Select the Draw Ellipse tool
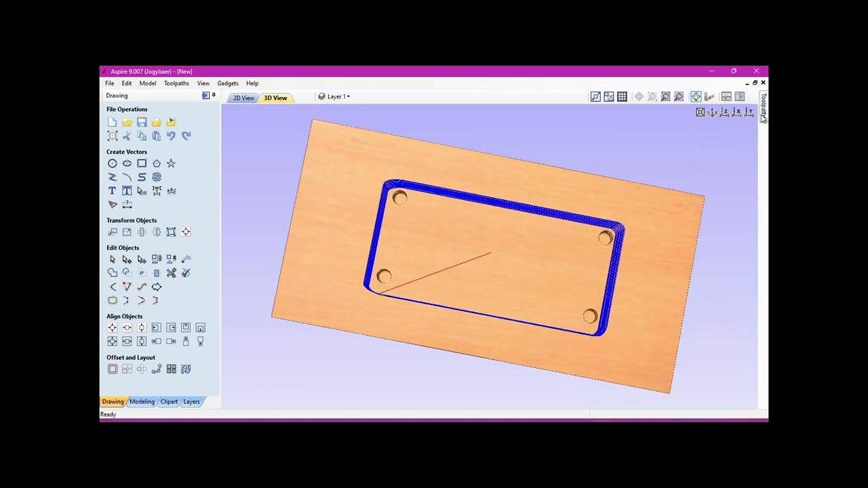 pos(127,163)
